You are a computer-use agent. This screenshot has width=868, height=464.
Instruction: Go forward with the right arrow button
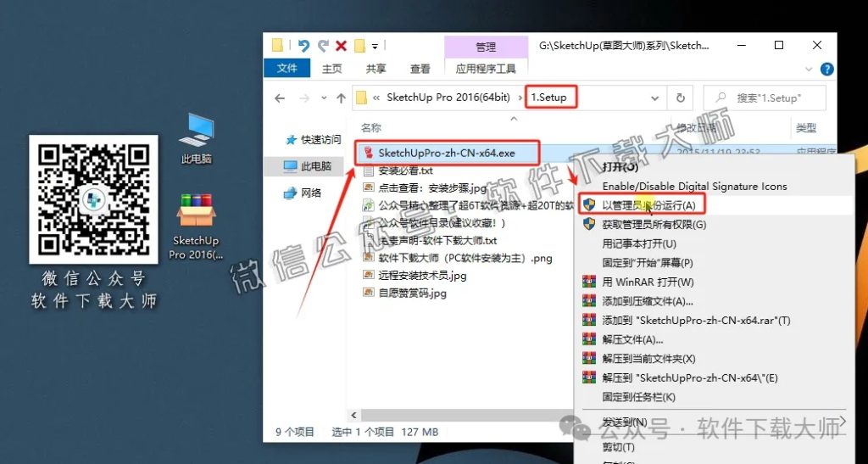304,98
